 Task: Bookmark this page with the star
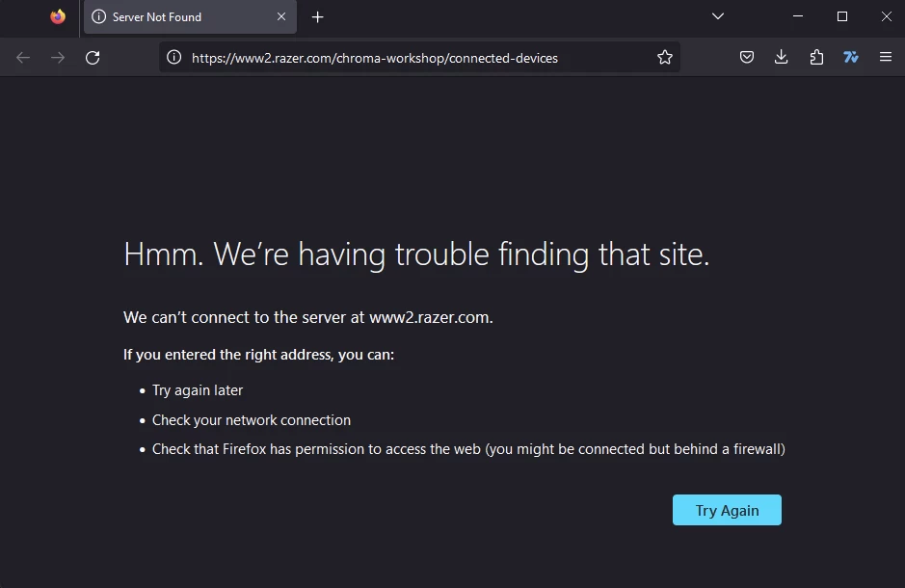[x=665, y=57]
